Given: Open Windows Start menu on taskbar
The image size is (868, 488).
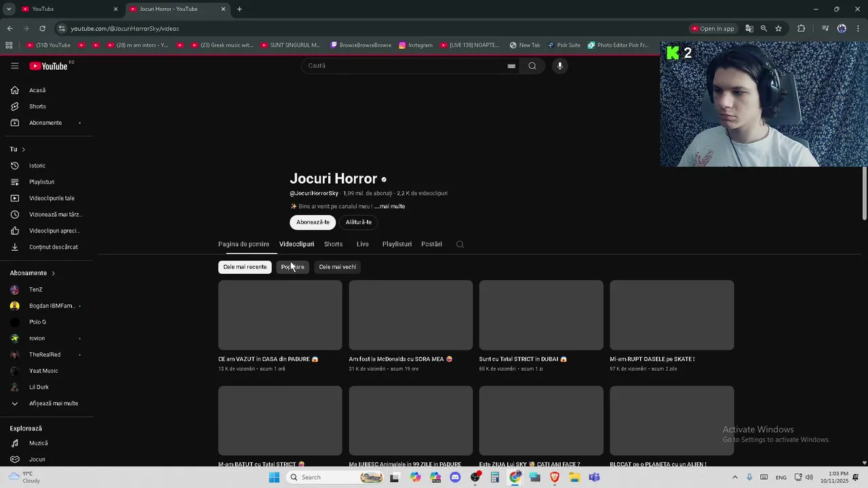Looking at the screenshot, I should (x=274, y=477).
